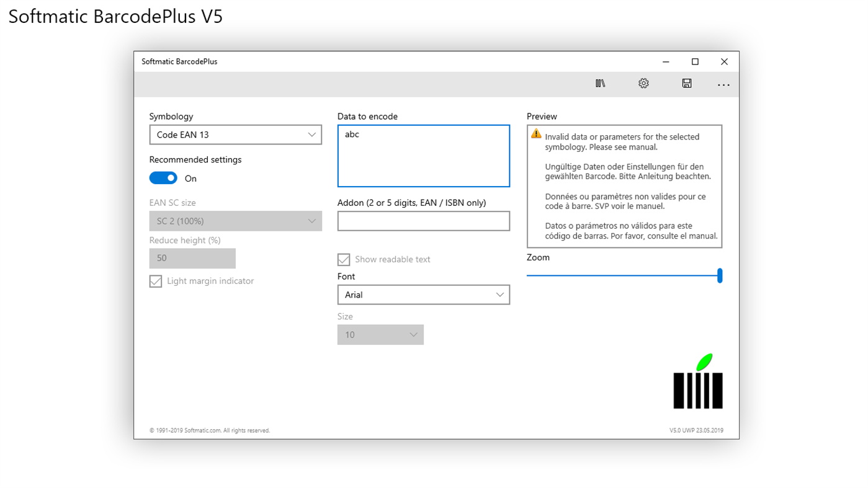Screen dimensions: 868x488
Task: Uncheck the Light margin indicator checkbox
Action: point(155,281)
